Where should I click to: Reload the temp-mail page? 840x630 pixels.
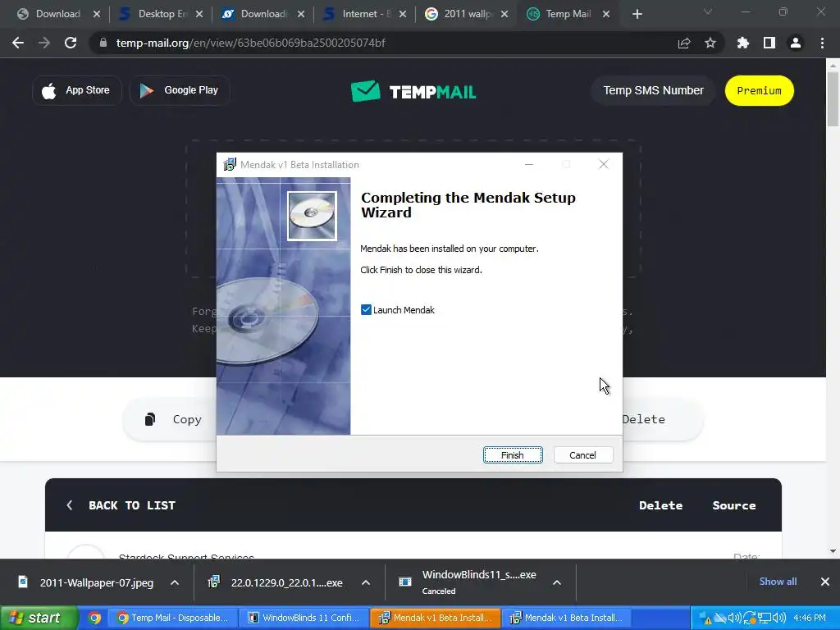71,43
